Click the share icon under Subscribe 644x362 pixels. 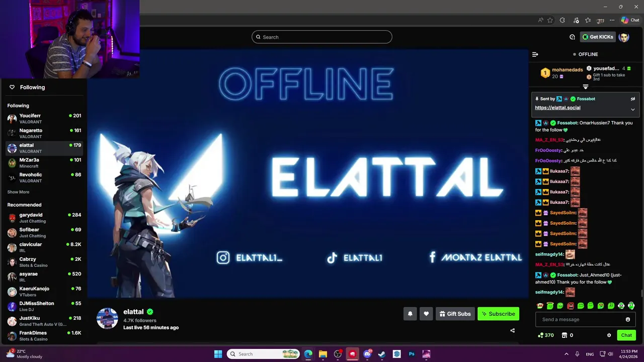(512, 330)
